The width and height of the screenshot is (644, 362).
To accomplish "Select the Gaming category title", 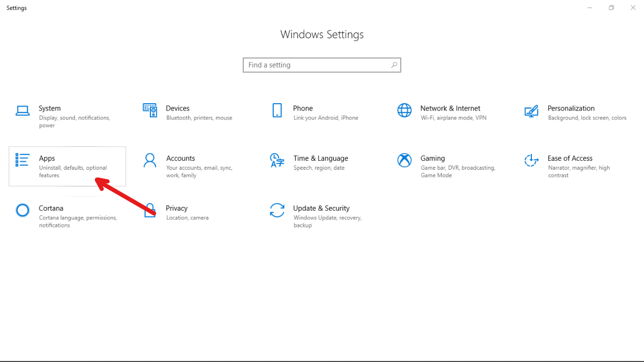I will [x=432, y=158].
